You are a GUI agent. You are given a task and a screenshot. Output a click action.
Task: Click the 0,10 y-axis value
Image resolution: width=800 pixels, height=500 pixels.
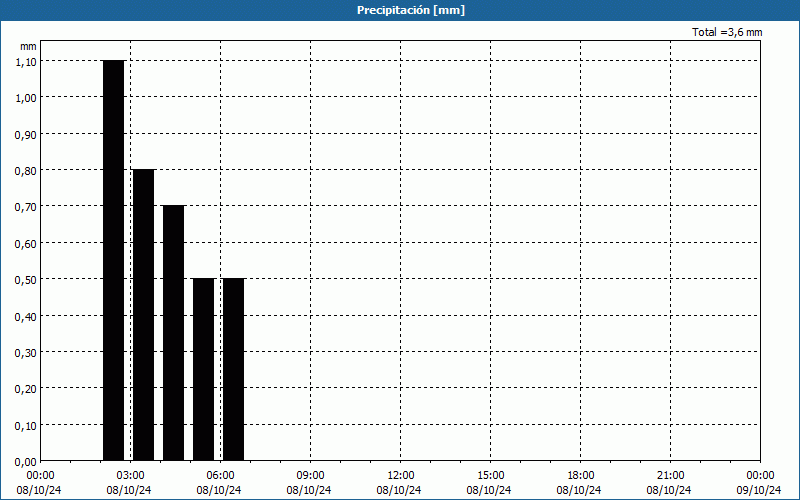26,426
